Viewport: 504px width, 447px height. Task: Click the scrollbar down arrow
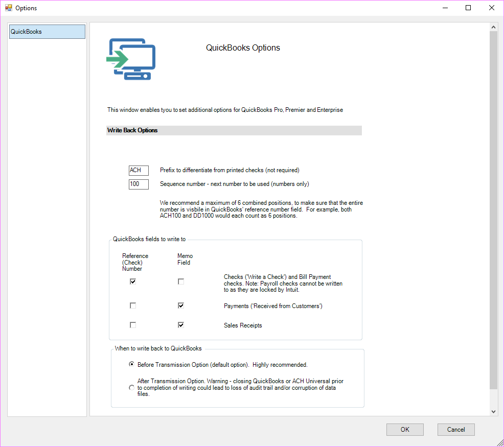pos(494,411)
